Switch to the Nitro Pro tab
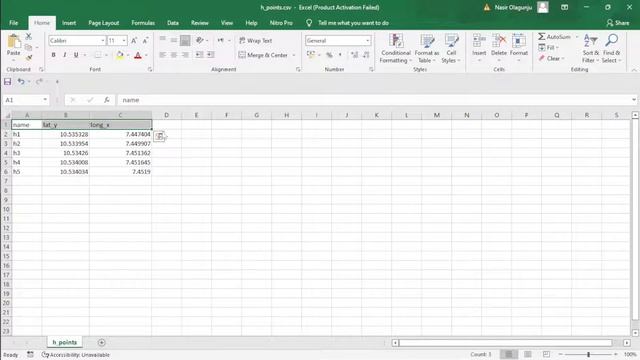This screenshot has width=640, height=360. click(281, 23)
